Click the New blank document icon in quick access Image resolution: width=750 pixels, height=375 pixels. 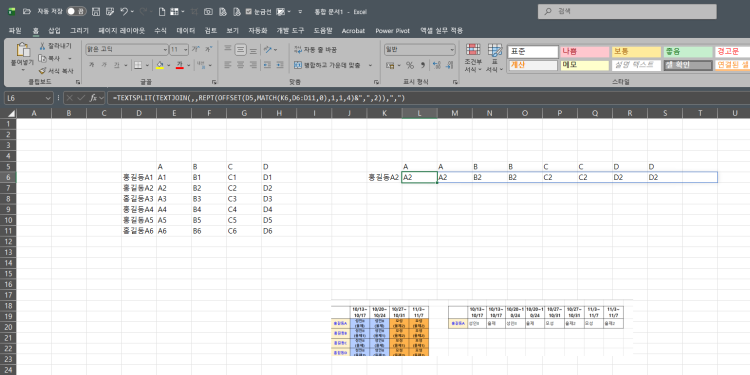(162, 11)
